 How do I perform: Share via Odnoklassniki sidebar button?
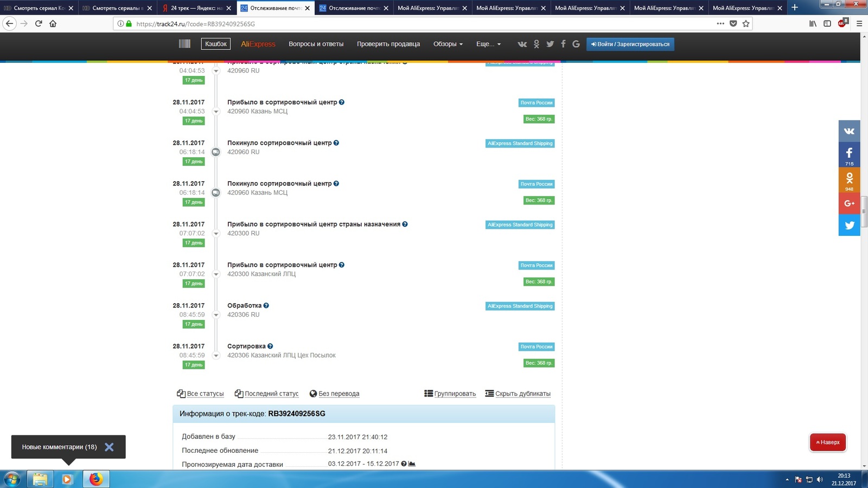coord(849,180)
